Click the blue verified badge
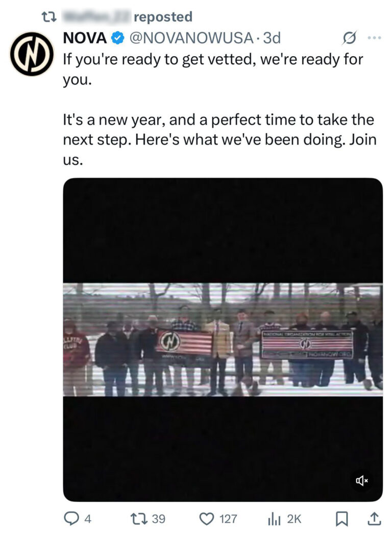This screenshot has width=392, height=535. tap(117, 38)
